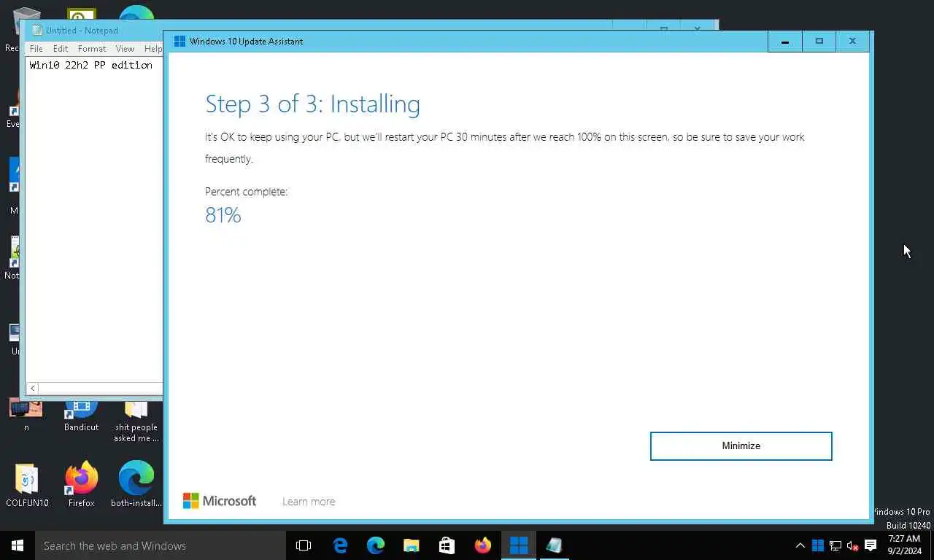
Task: Open the Help menu in Notepad
Action: click(x=153, y=49)
